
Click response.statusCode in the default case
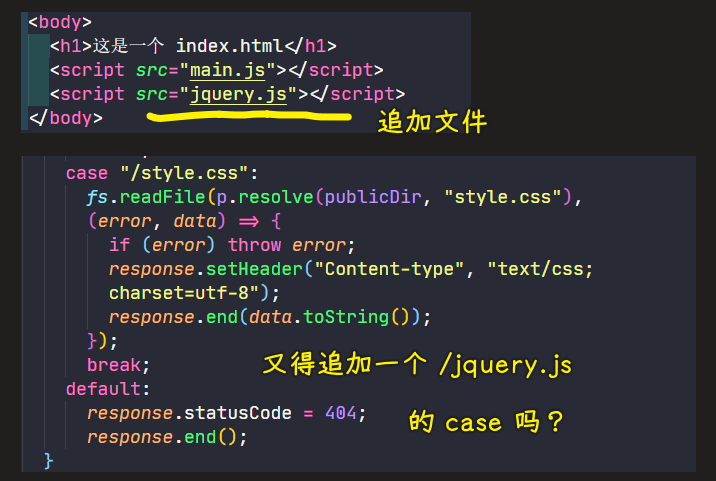click(189, 413)
